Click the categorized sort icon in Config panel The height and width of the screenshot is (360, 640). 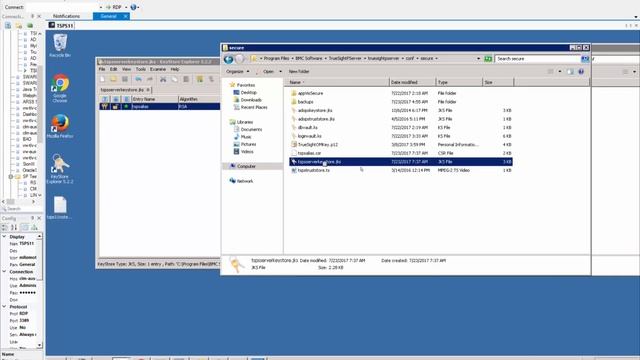tap(5, 227)
